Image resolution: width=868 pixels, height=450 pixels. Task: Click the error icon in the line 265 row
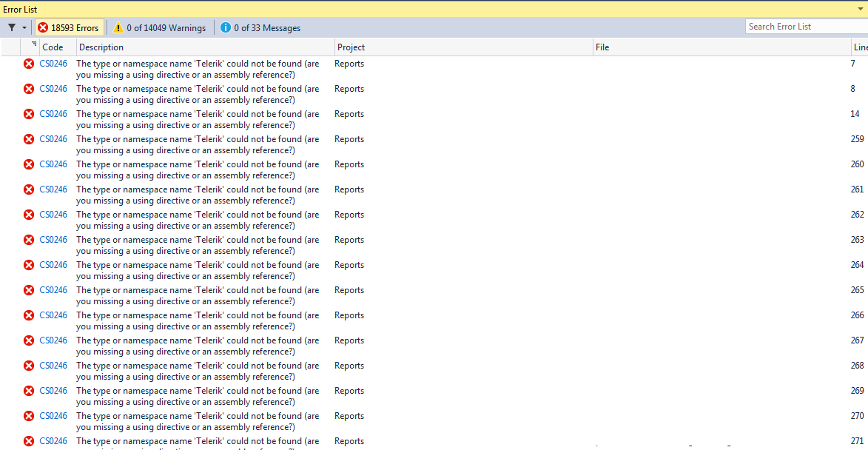pos(29,290)
